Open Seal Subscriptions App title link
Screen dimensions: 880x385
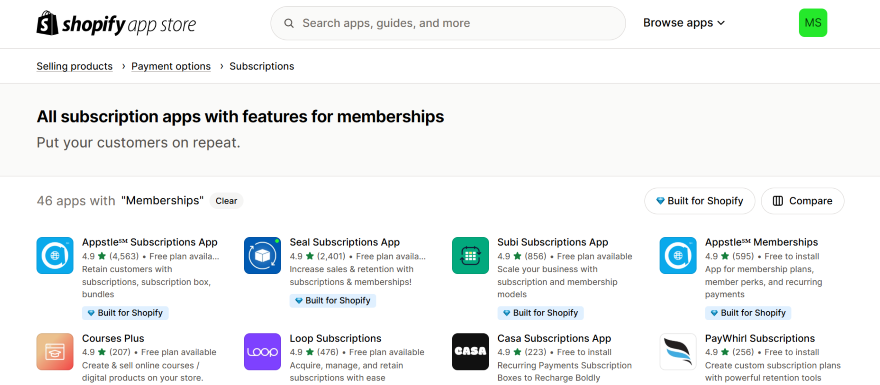[345, 242]
